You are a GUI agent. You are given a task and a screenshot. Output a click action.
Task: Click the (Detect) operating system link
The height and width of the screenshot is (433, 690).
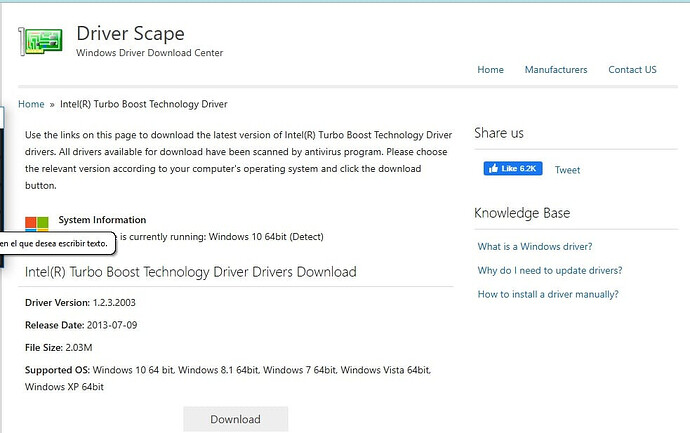(x=306, y=237)
